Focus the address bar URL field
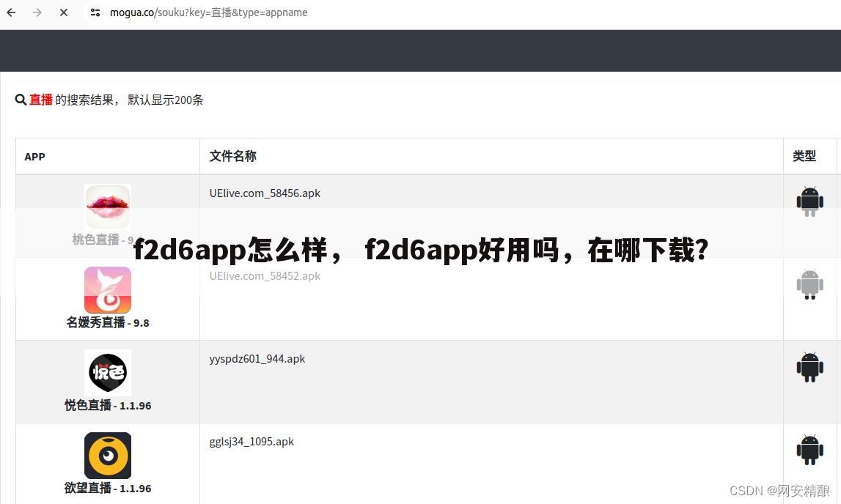 click(209, 12)
